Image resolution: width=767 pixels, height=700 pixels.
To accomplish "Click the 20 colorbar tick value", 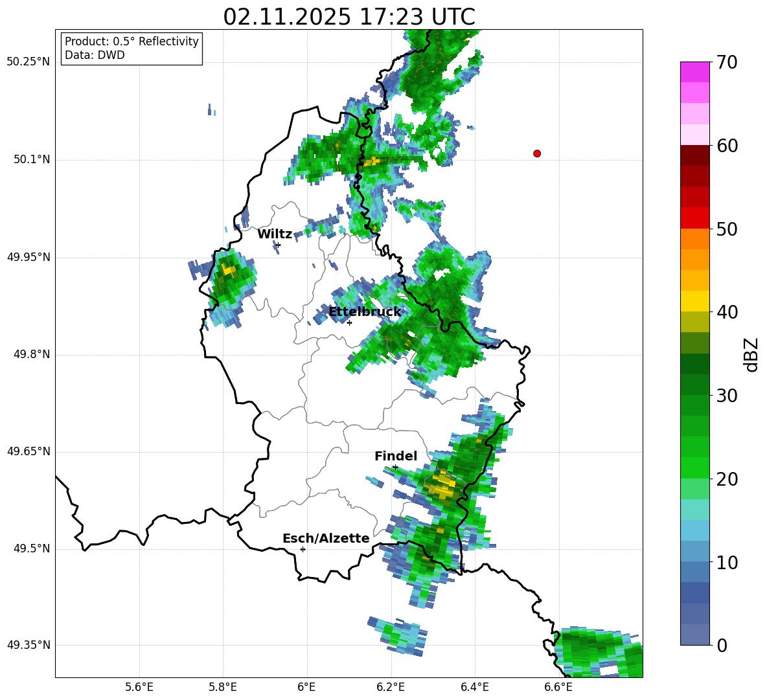I will point(727,479).
